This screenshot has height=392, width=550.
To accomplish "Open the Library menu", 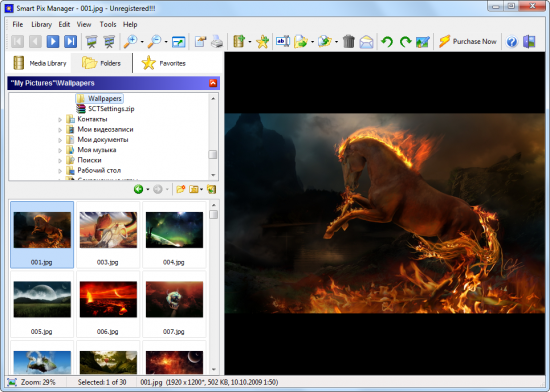I will (x=41, y=25).
